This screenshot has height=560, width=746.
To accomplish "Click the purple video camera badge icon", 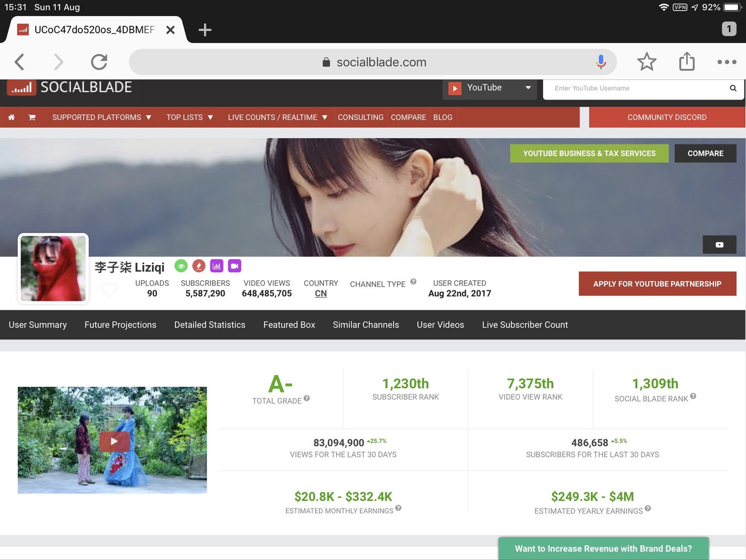I will [234, 266].
